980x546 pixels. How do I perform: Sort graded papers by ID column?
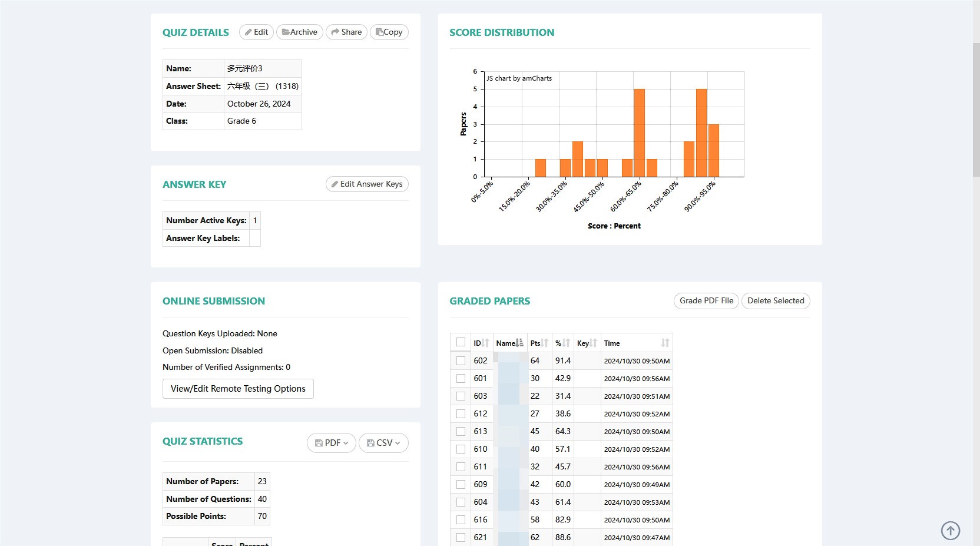[x=481, y=343]
